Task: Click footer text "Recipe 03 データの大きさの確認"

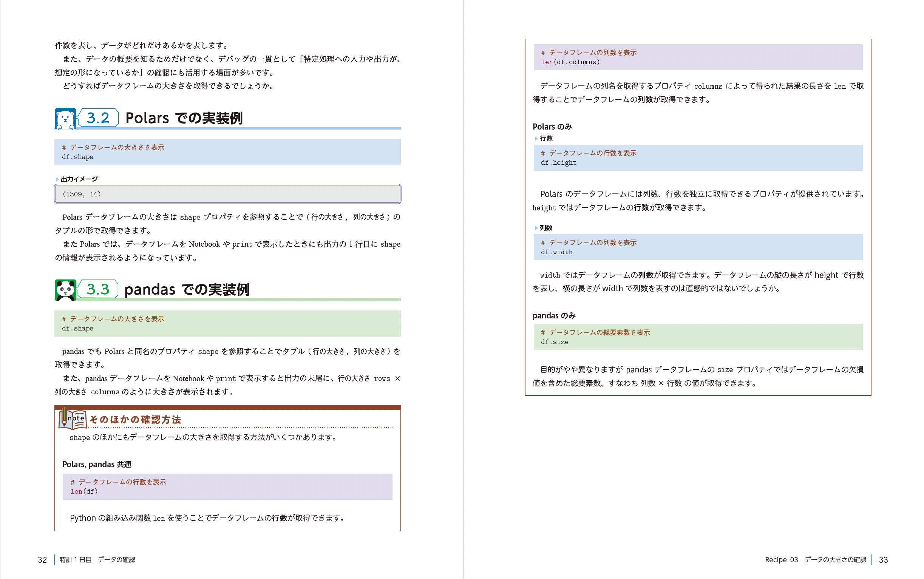Action: pos(815,560)
